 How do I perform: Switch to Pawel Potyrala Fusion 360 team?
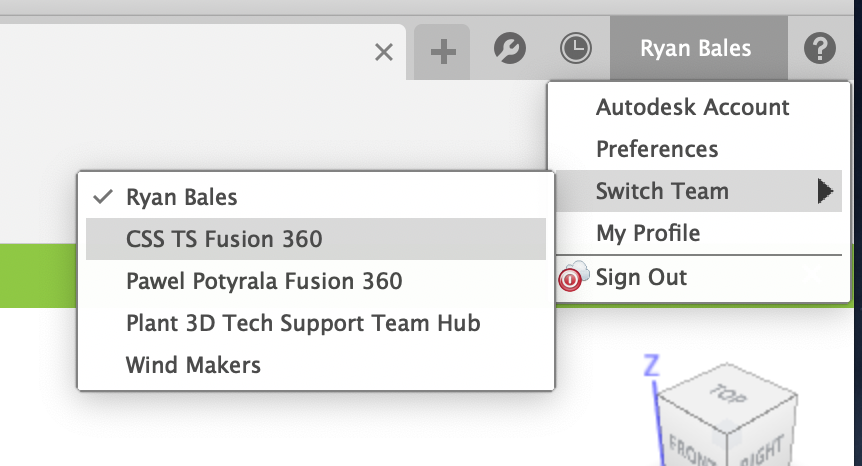[x=316, y=281]
